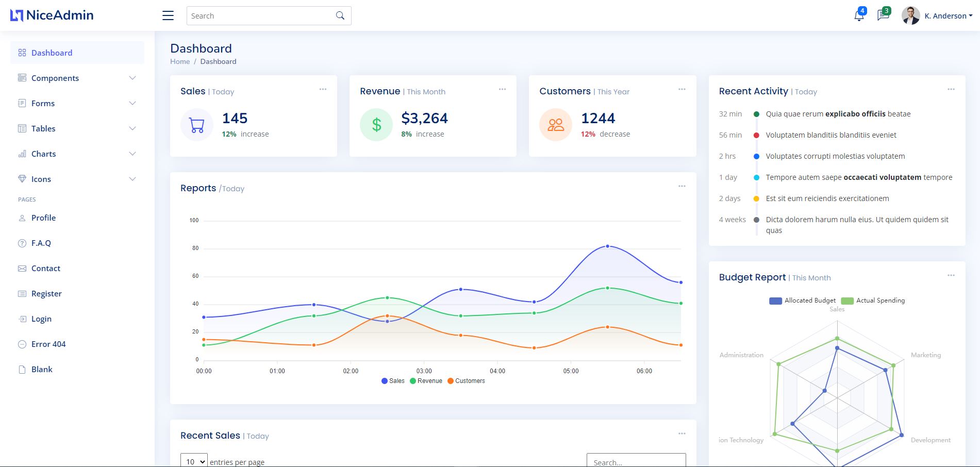Open the notifications bell icon
Image resolution: width=980 pixels, height=467 pixels.
[859, 15]
